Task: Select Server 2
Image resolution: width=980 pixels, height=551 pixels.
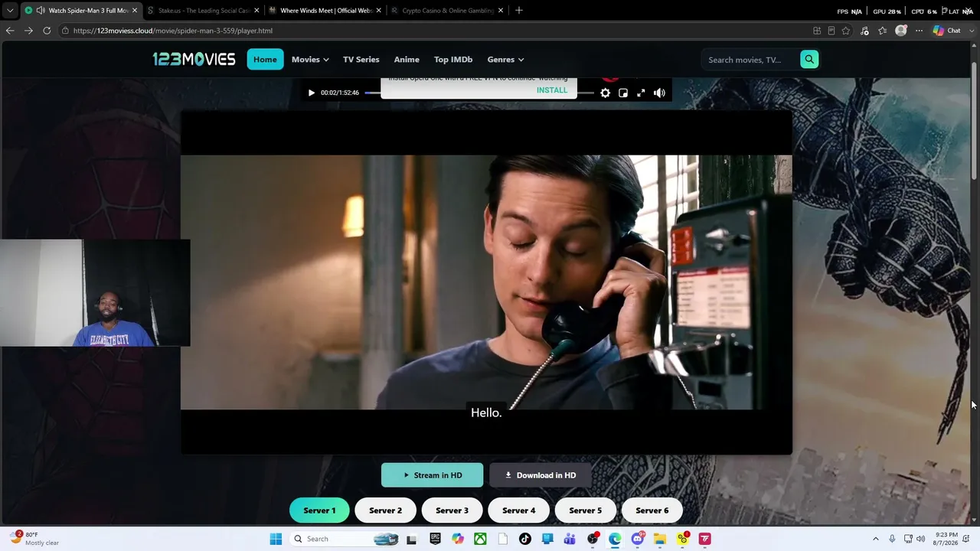Action: point(385,510)
